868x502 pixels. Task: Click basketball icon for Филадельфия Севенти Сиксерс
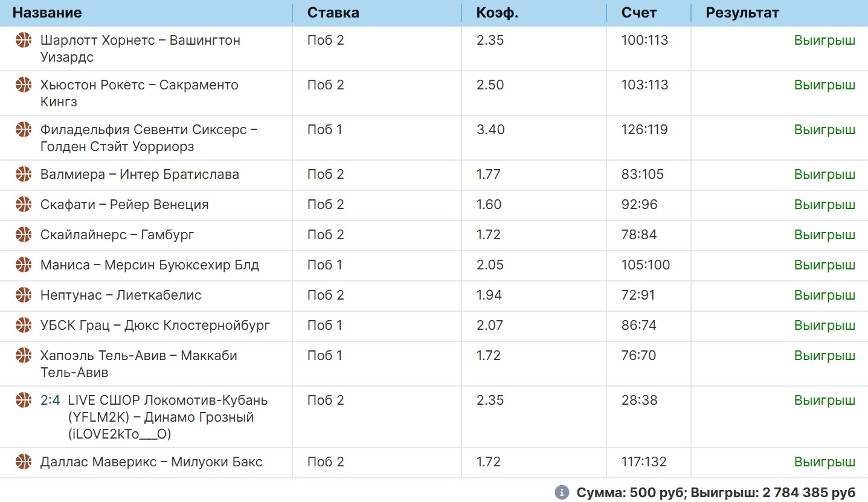pyautogui.click(x=24, y=130)
